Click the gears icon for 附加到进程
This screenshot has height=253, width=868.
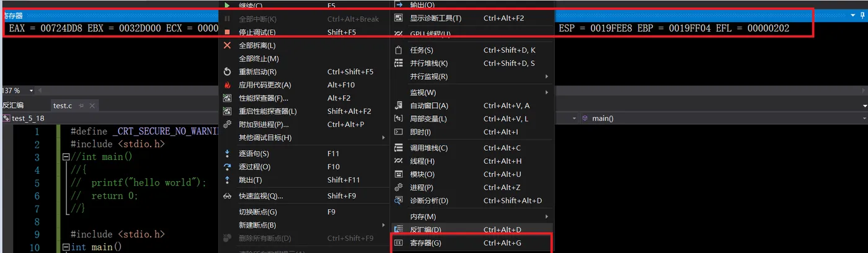tap(227, 125)
